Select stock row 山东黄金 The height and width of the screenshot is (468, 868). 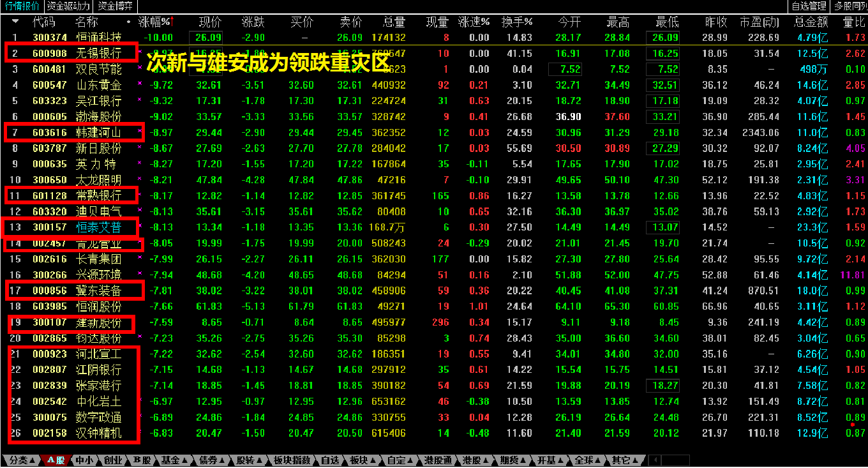pos(434,85)
